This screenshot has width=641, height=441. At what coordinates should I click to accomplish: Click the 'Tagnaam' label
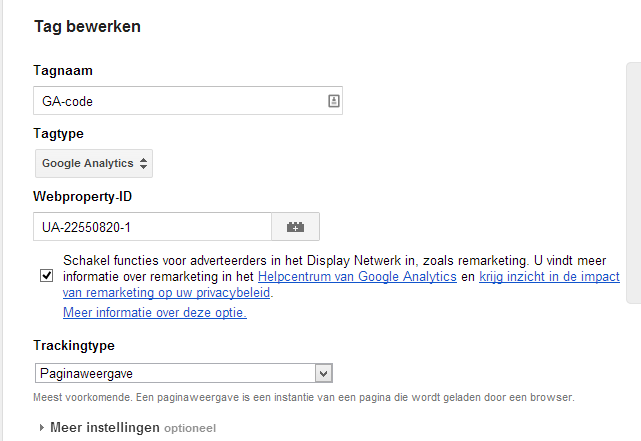tap(63, 71)
